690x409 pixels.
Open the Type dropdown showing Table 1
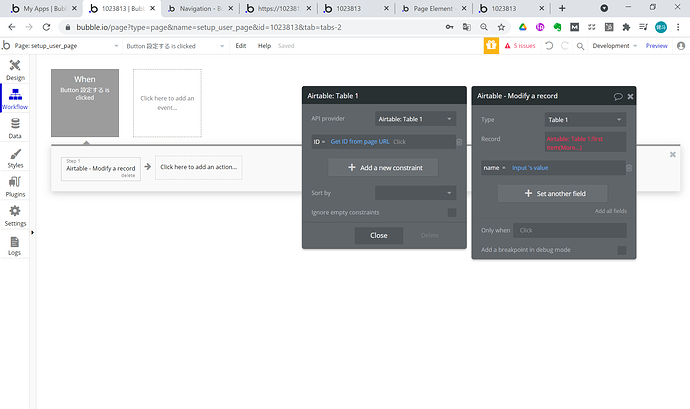pyautogui.click(x=585, y=120)
